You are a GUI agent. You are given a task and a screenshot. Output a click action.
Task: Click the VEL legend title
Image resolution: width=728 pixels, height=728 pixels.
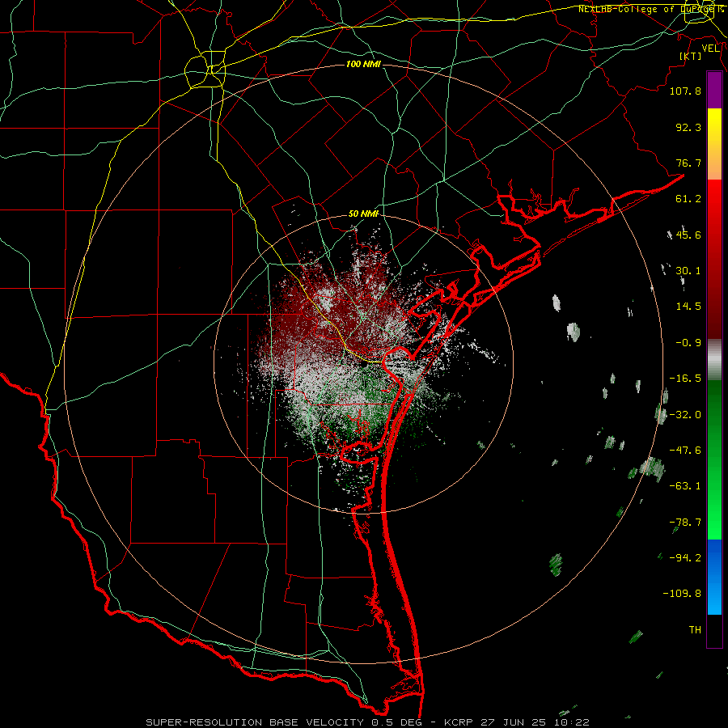[x=710, y=49]
